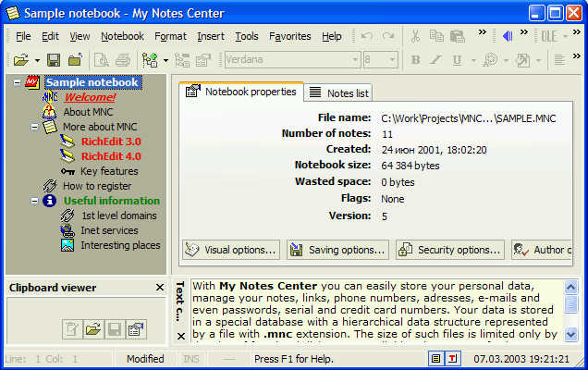Click the yellow note icon in status bar

point(435,359)
